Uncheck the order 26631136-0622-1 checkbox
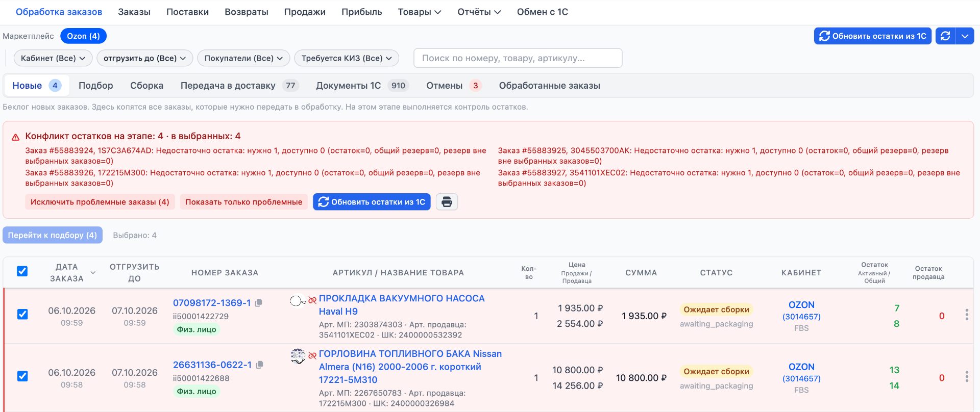 tap(22, 376)
